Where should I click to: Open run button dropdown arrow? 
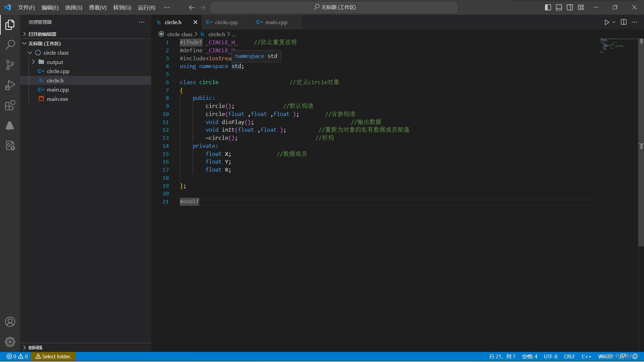click(x=614, y=22)
